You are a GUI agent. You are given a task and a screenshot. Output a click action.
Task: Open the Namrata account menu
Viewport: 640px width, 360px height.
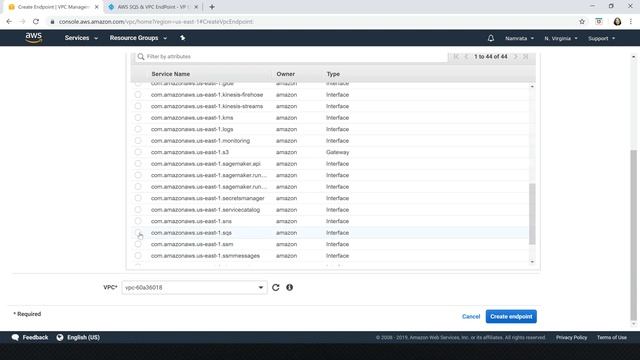click(x=519, y=38)
